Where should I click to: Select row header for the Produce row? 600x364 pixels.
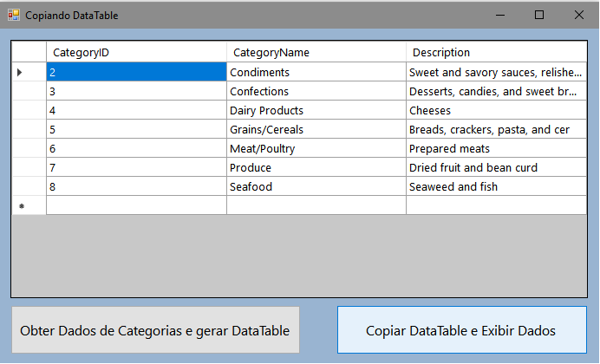click(x=29, y=167)
